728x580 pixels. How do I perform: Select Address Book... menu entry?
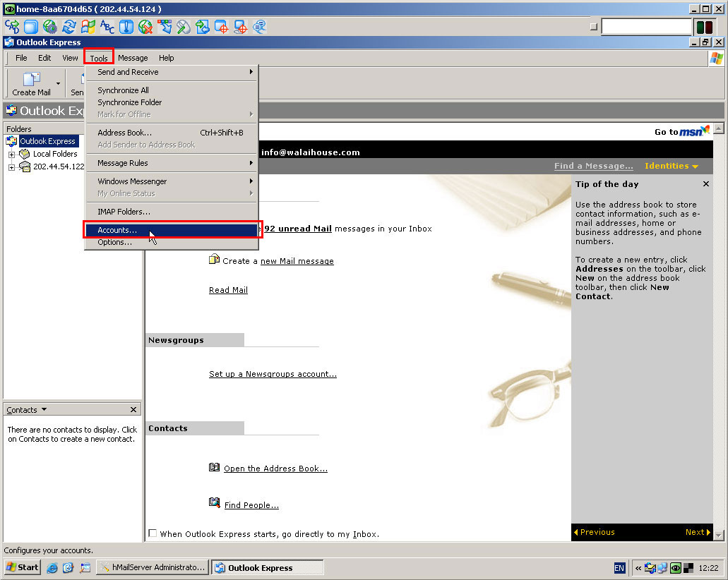point(172,132)
